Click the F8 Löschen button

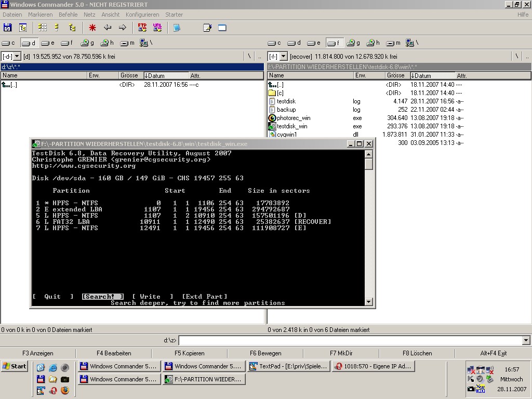click(x=417, y=353)
